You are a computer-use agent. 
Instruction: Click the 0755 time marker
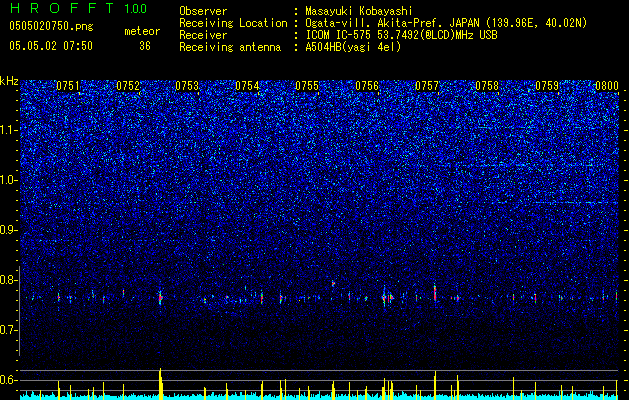[307, 86]
